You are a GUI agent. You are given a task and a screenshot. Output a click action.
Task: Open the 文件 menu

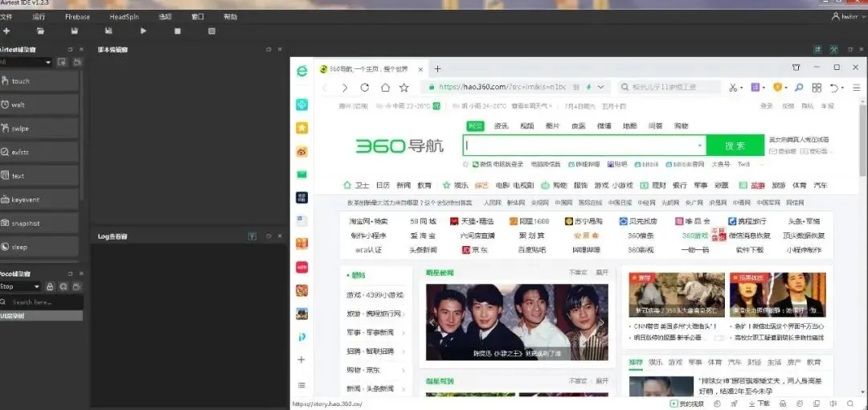6,17
